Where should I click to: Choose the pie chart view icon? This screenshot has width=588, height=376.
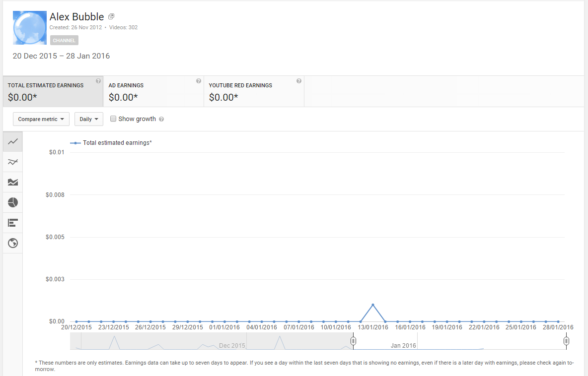[x=13, y=202]
